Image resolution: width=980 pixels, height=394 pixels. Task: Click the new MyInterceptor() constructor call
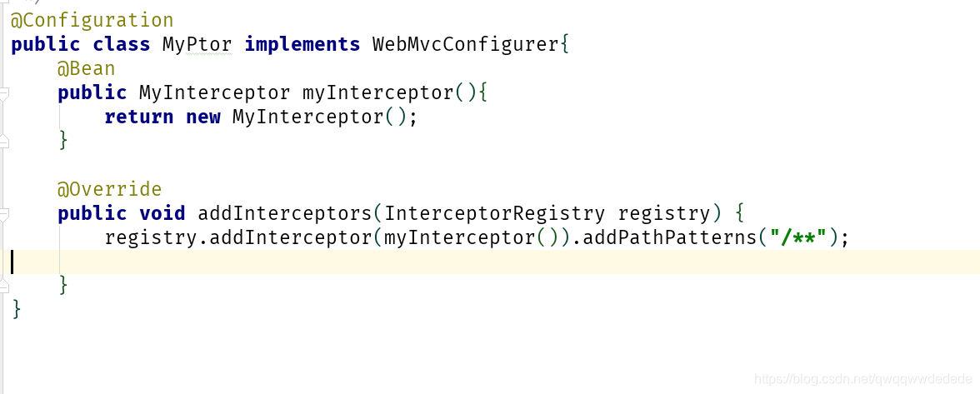pos(296,117)
